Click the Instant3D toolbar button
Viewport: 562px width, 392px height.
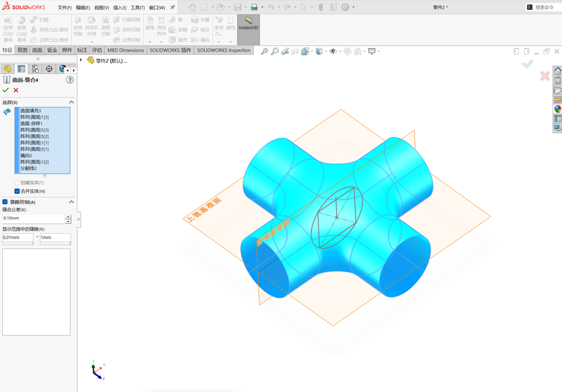[x=249, y=30]
